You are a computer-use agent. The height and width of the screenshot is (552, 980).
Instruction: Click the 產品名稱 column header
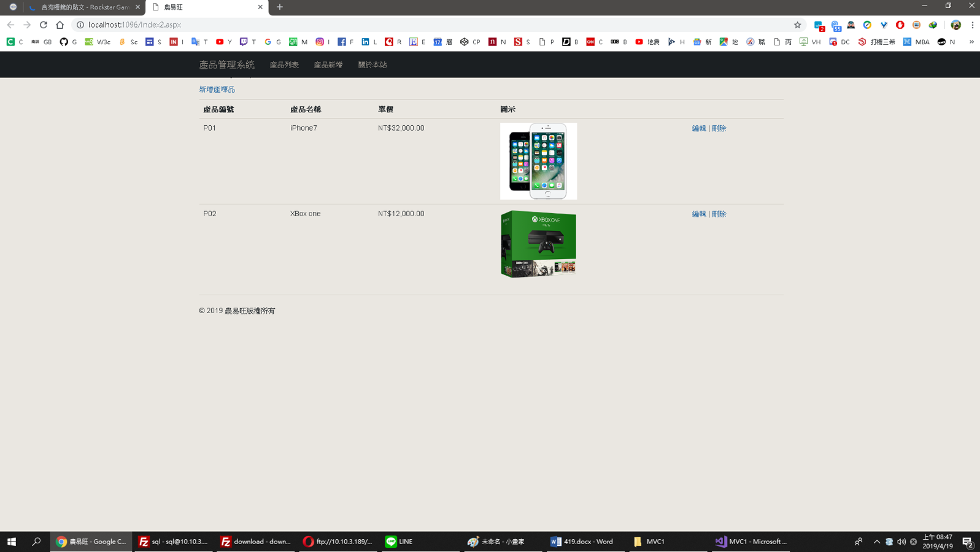306,109
